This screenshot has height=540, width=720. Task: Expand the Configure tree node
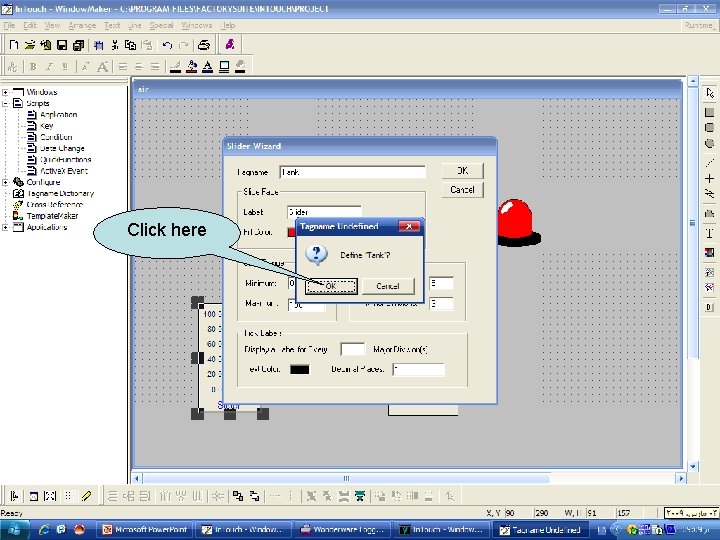(5, 182)
